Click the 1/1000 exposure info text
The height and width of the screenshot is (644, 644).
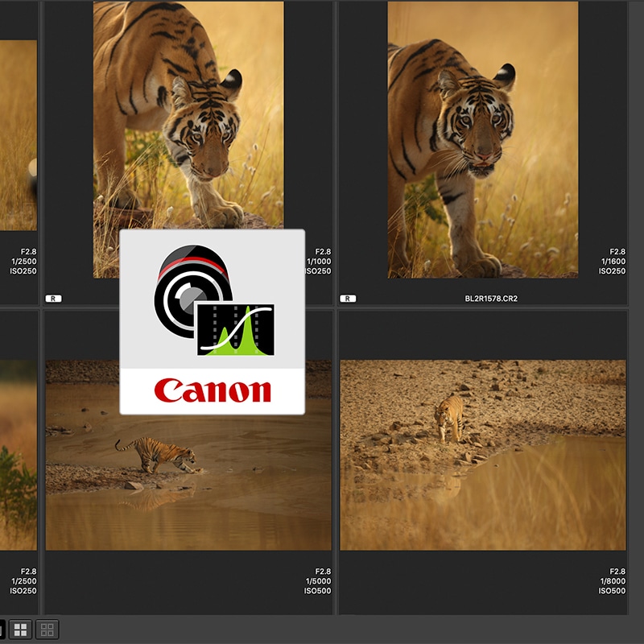[318, 262]
